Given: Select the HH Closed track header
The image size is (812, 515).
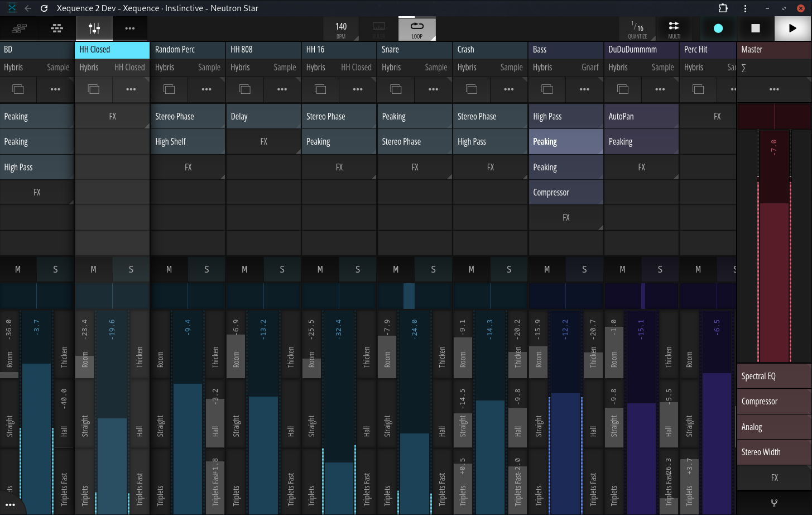Looking at the screenshot, I should coord(112,49).
